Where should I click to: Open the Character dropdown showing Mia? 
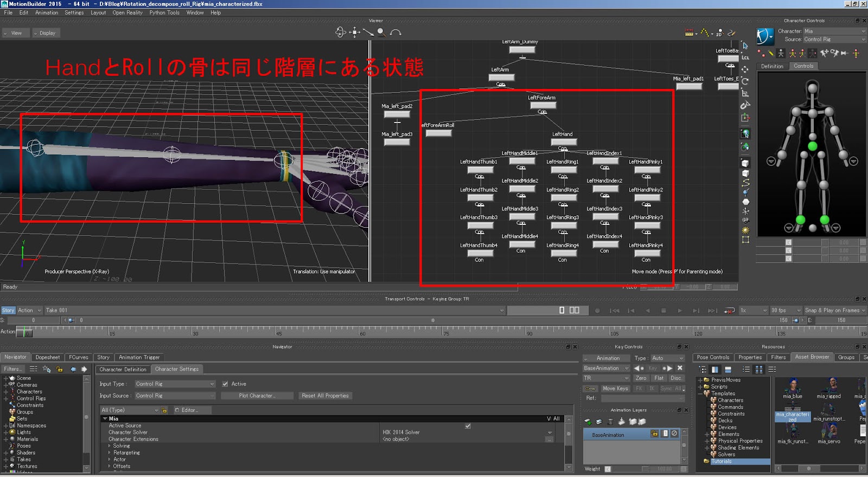click(834, 31)
